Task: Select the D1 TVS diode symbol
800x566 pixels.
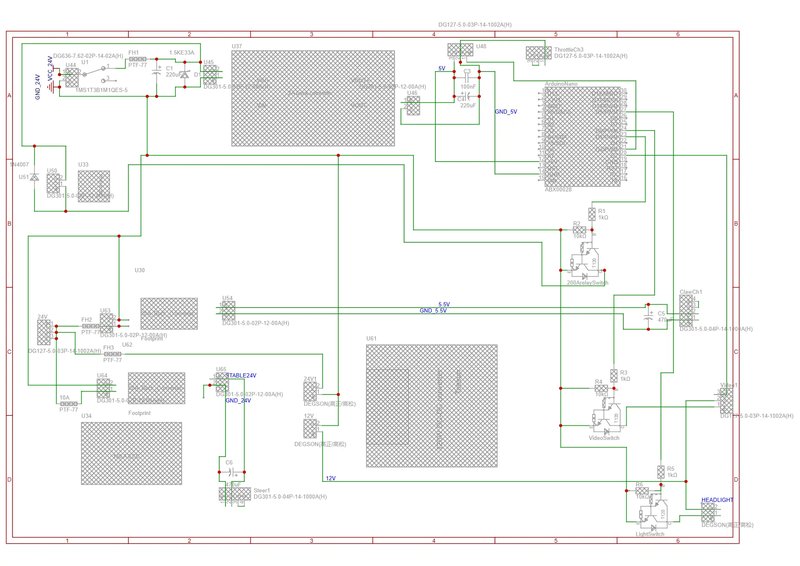Action: (x=185, y=75)
